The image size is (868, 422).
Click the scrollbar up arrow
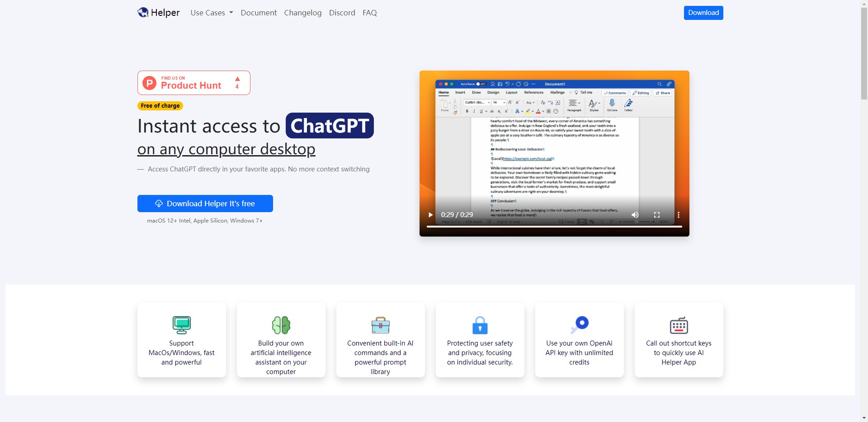pyautogui.click(x=864, y=4)
